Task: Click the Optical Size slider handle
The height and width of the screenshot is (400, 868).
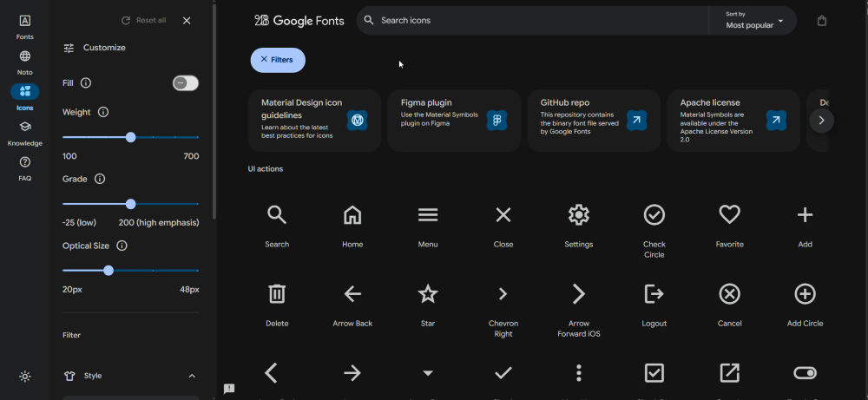Action: (108, 271)
